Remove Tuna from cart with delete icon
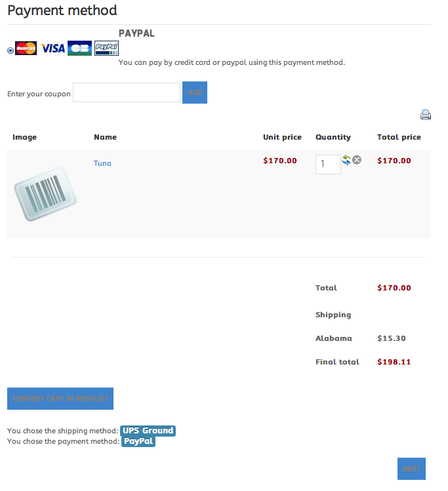 click(x=357, y=159)
